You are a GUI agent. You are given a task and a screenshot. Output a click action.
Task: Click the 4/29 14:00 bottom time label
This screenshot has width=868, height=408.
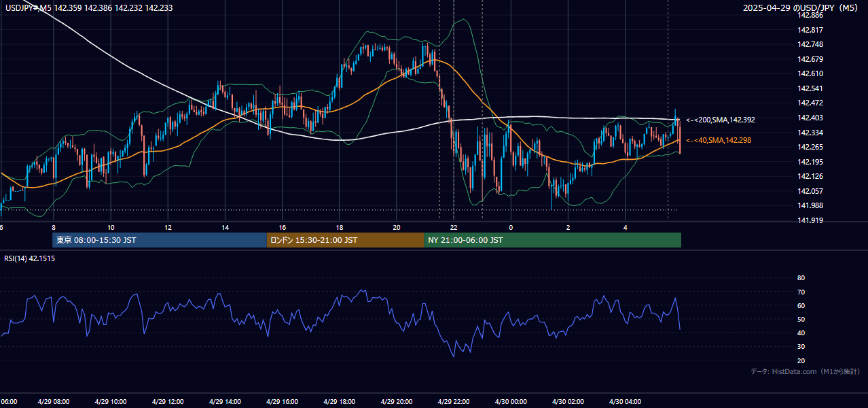(225, 402)
